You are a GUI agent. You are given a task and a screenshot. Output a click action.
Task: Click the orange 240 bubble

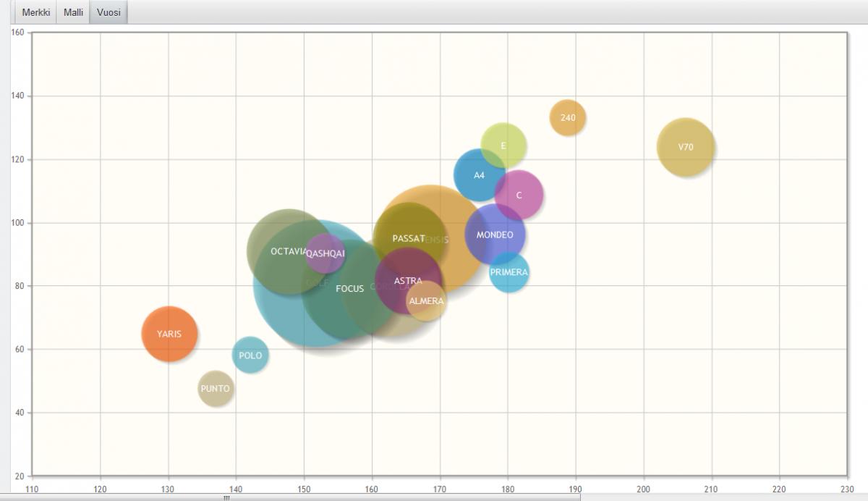click(x=568, y=117)
